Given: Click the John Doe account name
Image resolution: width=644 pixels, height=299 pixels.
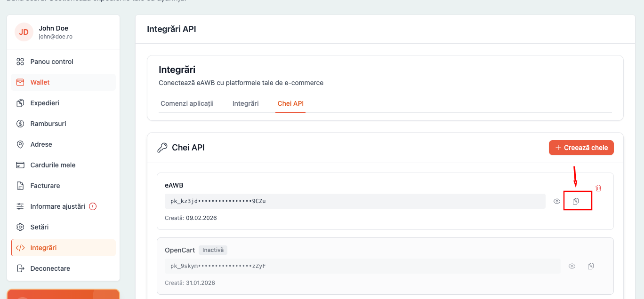Looking at the screenshot, I should tap(54, 28).
